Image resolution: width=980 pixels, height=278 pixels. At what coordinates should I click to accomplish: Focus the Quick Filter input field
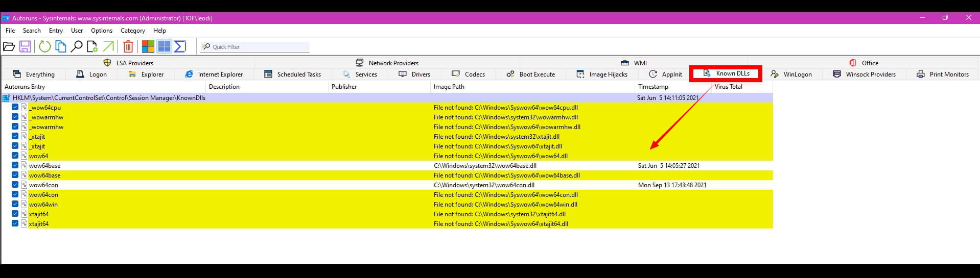coord(255,46)
